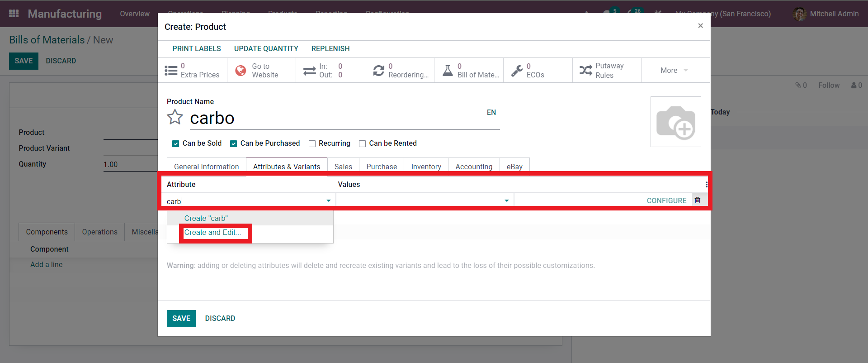This screenshot has width=868, height=363.
Task: Open the Purchase tab
Action: tap(382, 167)
